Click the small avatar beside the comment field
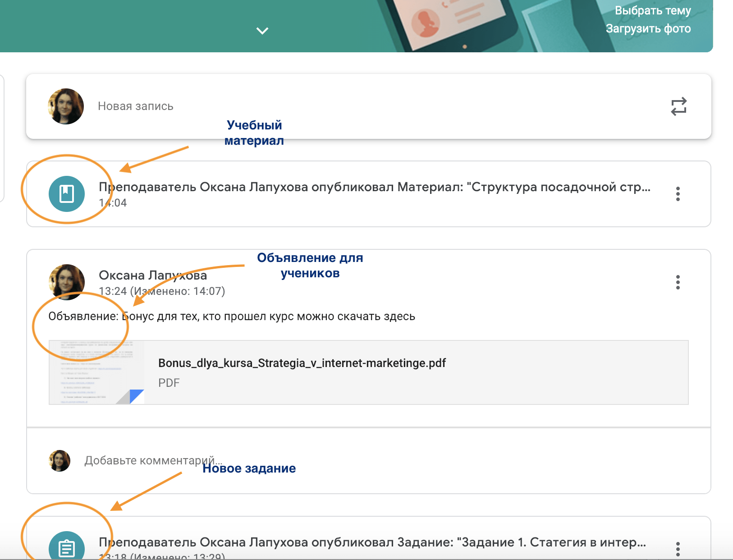733x560 pixels. click(60, 461)
